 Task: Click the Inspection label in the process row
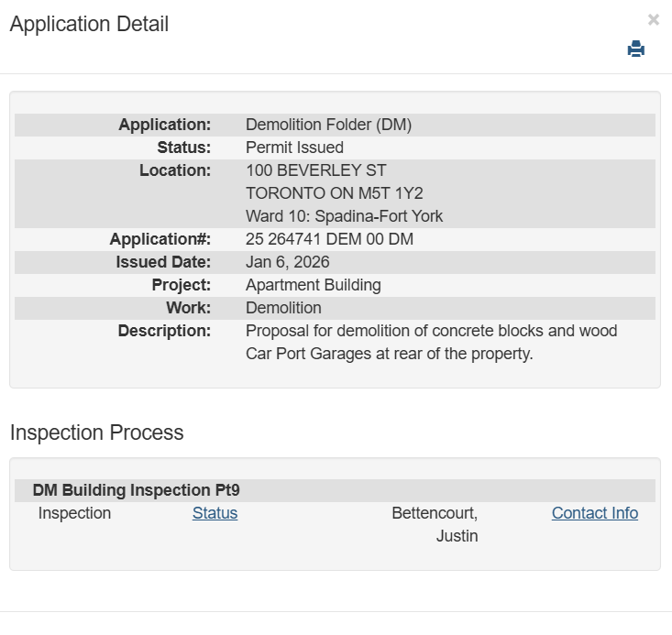click(74, 513)
